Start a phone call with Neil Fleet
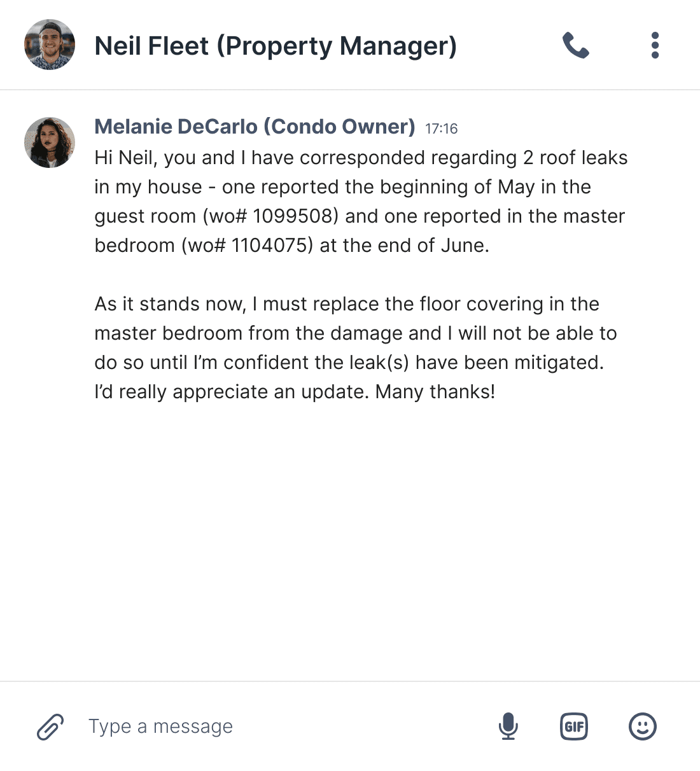 pyautogui.click(x=576, y=46)
